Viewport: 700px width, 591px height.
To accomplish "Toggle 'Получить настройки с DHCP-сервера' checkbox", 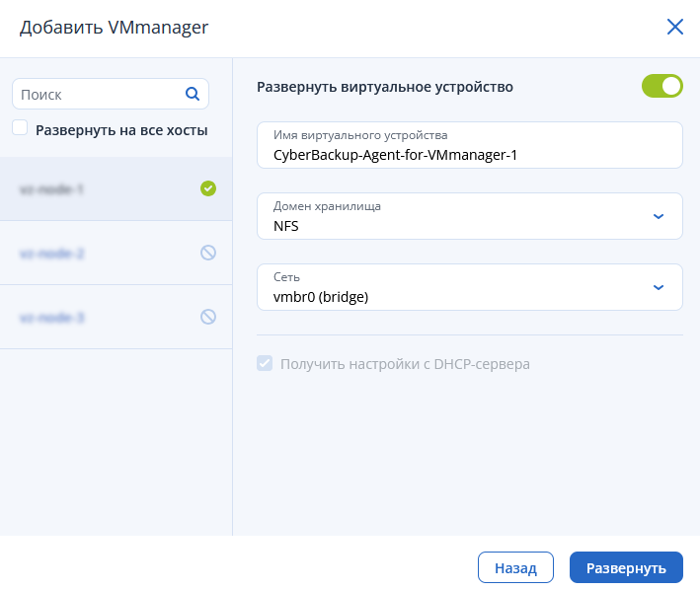I will (x=265, y=363).
